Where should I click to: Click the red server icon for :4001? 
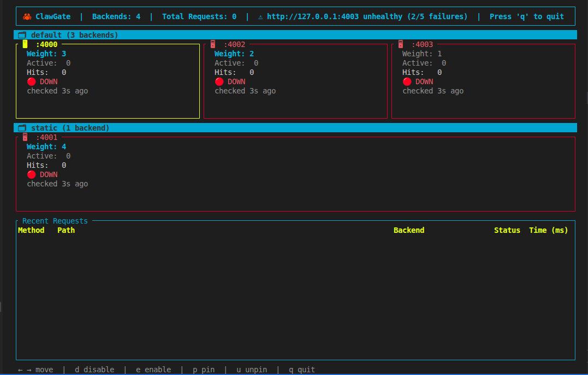pos(25,137)
